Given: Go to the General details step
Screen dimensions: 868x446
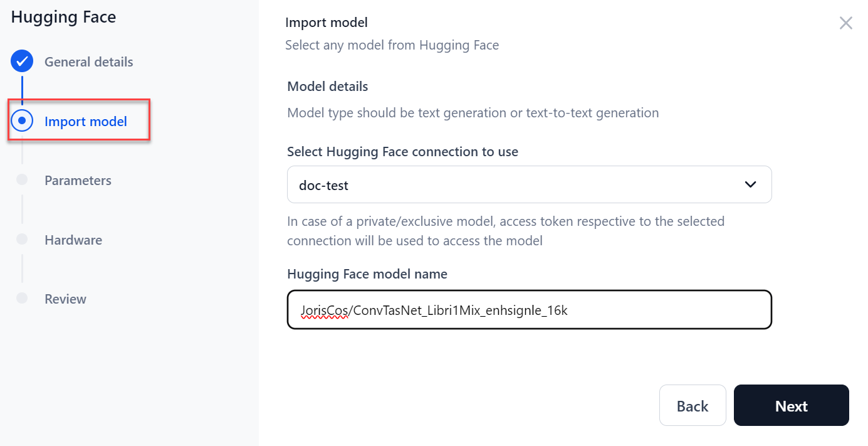Looking at the screenshot, I should (88, 62).
